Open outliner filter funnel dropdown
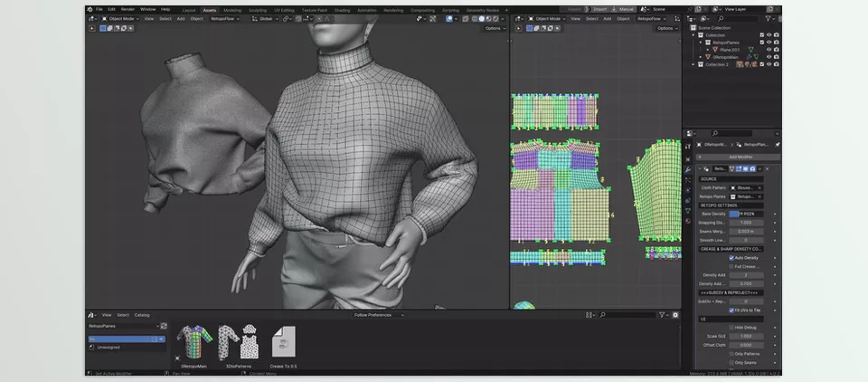 click(x=770, y=18)
